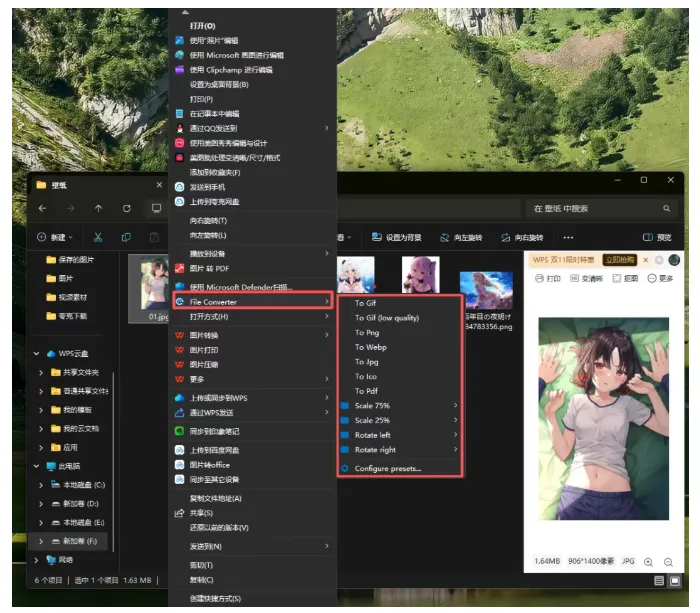Image resolution: width=700 pixels, height=613 pixels.
Task: Select To Pdf conversion option
Action: [400, 391]
